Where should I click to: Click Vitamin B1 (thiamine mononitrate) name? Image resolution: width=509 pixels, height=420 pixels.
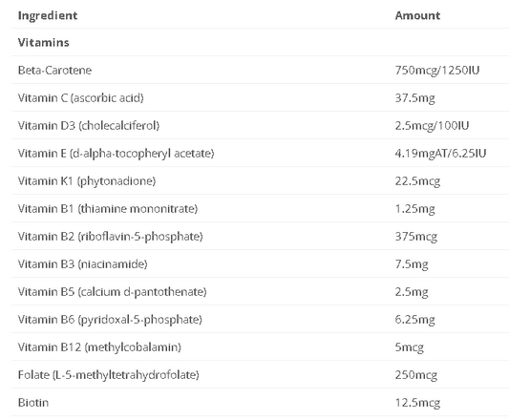click(108, 208)
